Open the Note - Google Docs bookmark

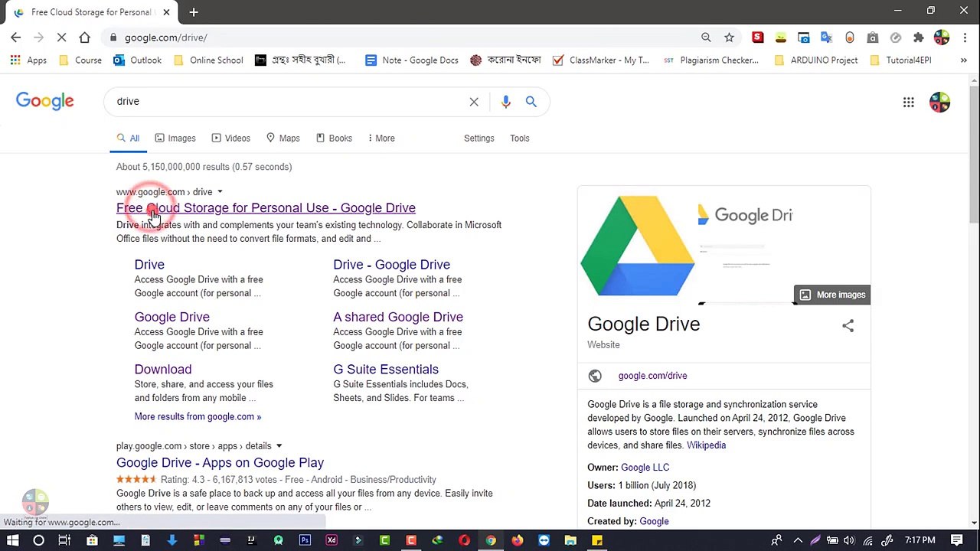pos(411,60)
